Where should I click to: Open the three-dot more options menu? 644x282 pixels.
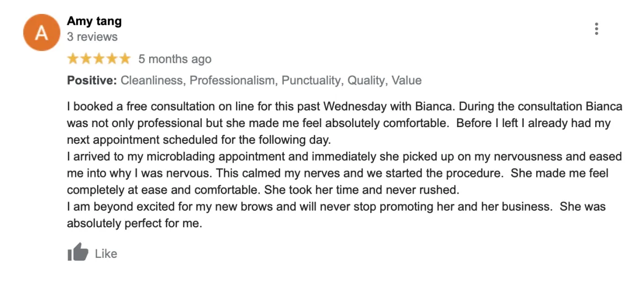[596, 29]
